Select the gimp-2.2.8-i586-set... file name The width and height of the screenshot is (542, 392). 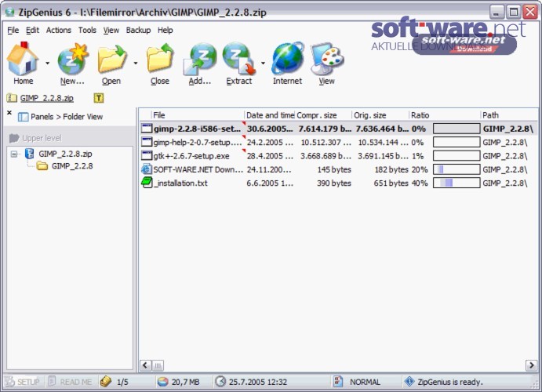tap(197, 129)
